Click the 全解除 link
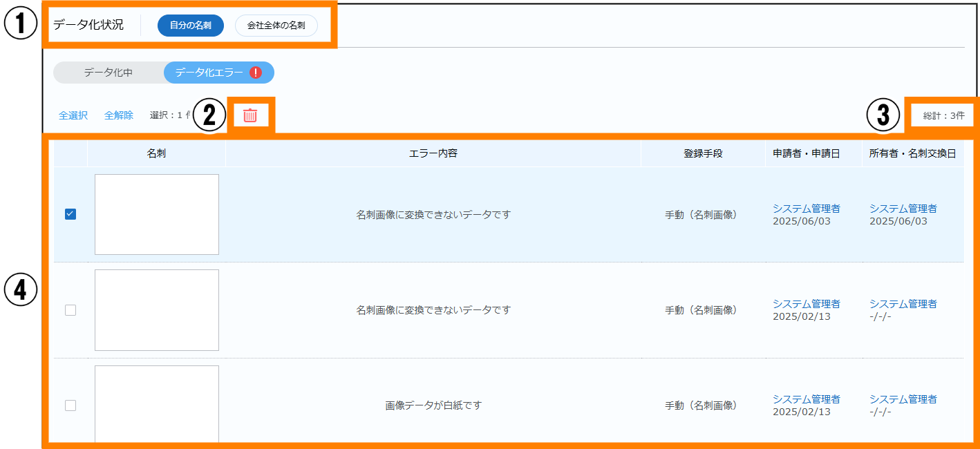980x449 pixels. point(119,115)
